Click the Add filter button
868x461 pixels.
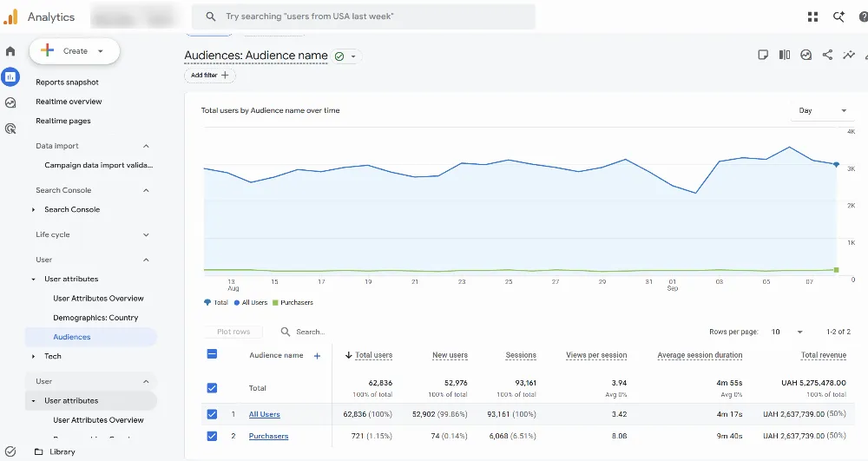click(x=209, y=76)
